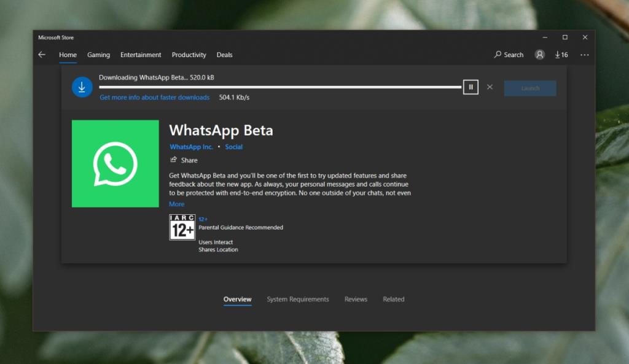Screen dimensions: 629x364
Task: Expand the description with More
Action: click(176, 204)
